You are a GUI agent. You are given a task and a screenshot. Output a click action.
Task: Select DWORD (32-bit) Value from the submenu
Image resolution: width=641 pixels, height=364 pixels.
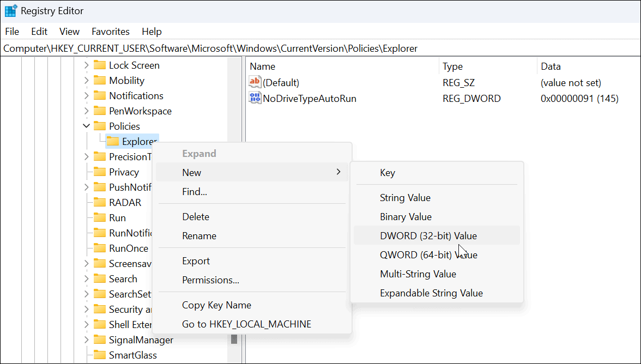[x=428, y=235]
